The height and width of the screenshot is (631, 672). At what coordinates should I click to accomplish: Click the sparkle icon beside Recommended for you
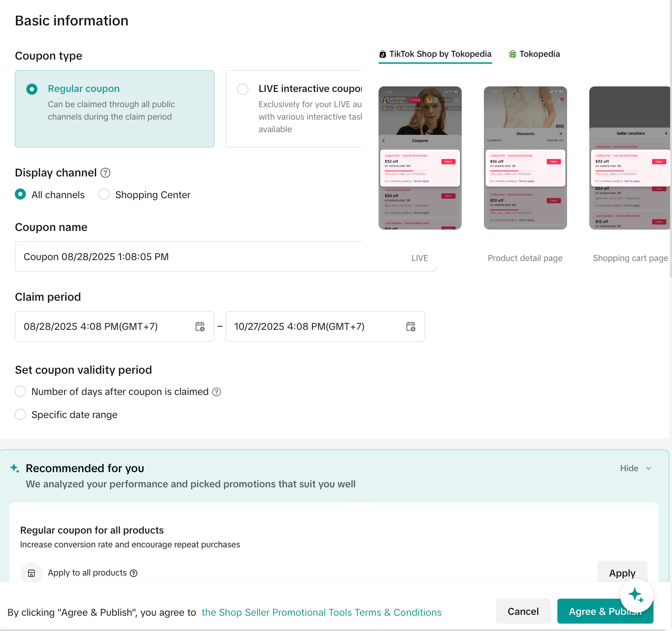15,468
